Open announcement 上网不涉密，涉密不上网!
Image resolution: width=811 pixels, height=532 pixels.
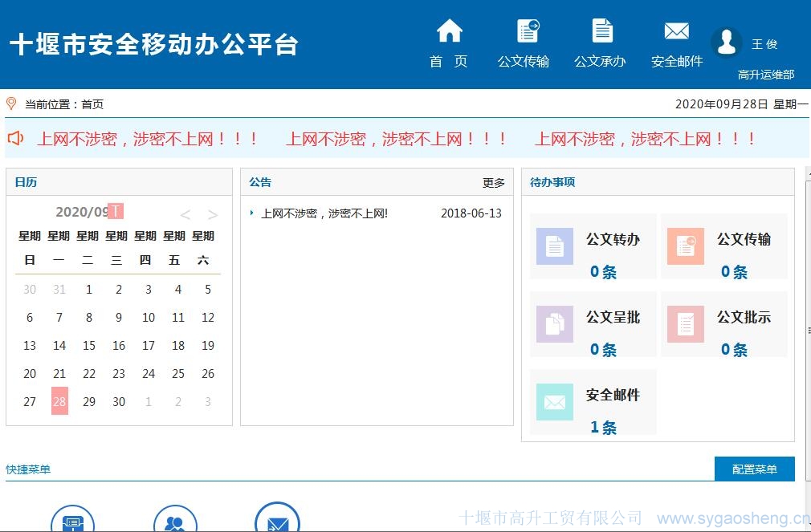[x=324, y=213]
